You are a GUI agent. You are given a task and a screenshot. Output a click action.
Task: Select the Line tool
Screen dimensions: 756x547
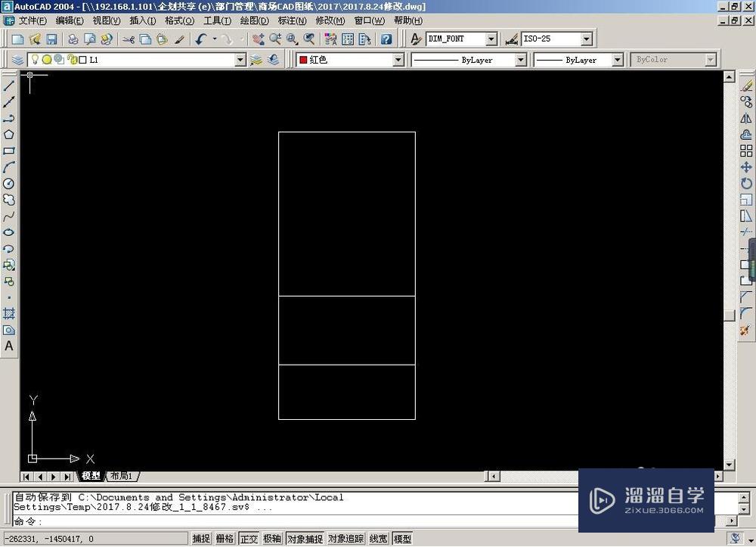tap(9, 85)
